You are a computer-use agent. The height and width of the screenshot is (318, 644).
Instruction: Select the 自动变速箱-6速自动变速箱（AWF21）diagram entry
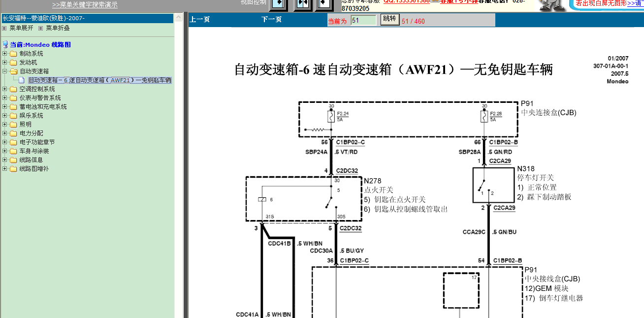(98, 80)
